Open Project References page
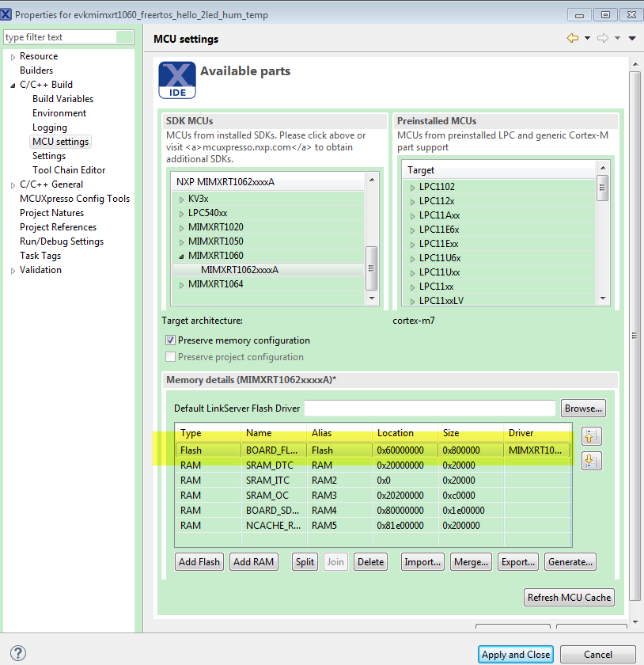 (x=58, y=227)
